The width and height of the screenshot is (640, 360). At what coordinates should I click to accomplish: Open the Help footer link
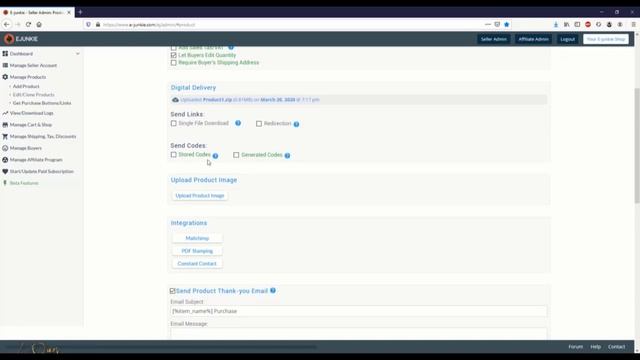click(596, 347)
